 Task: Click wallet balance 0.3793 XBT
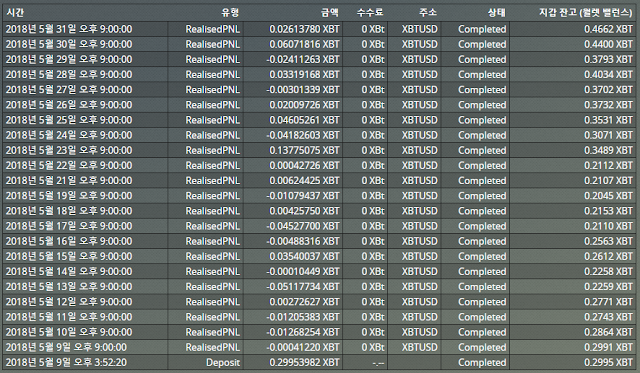609,59
